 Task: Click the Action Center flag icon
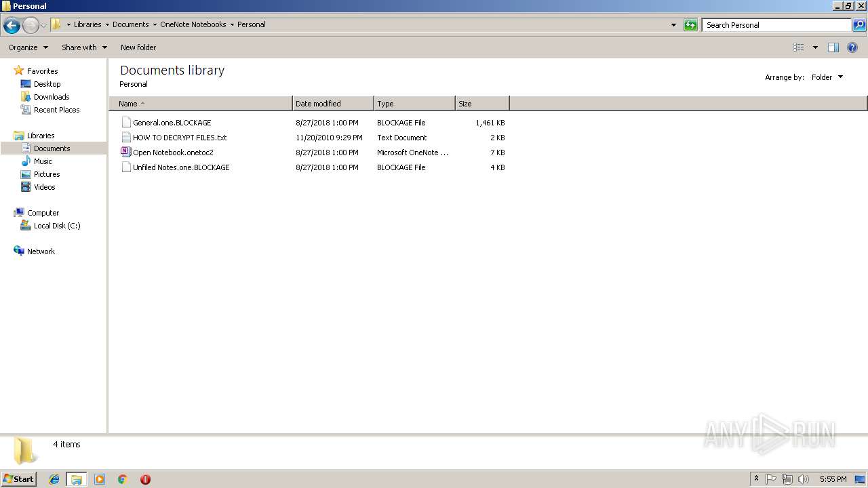pyautogui.click(x=771, y=479)
